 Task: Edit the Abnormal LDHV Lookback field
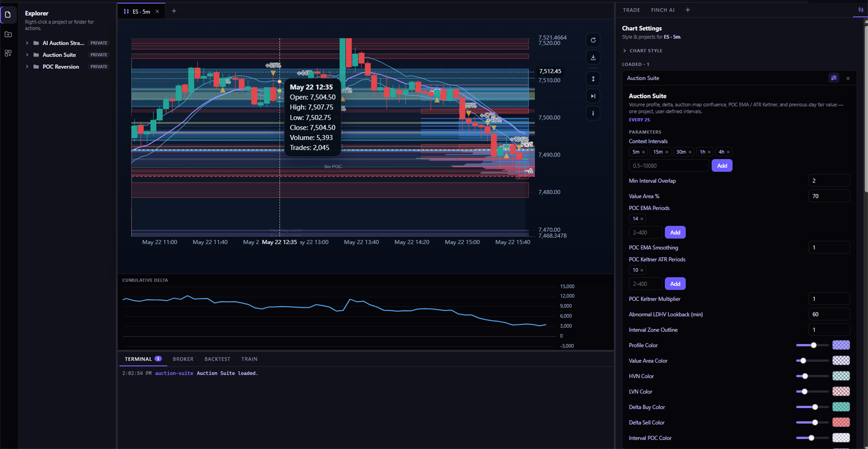pyautogui.click(x=829, y=315)
